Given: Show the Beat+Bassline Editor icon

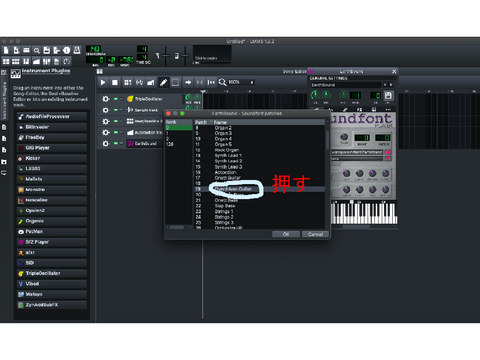Looking at the screenshot, I should click(16, 61).
